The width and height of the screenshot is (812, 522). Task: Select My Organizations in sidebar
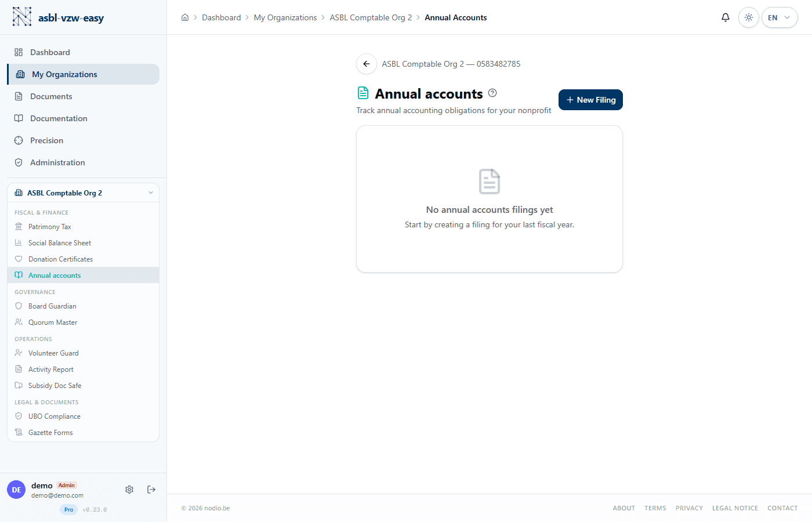84,74
